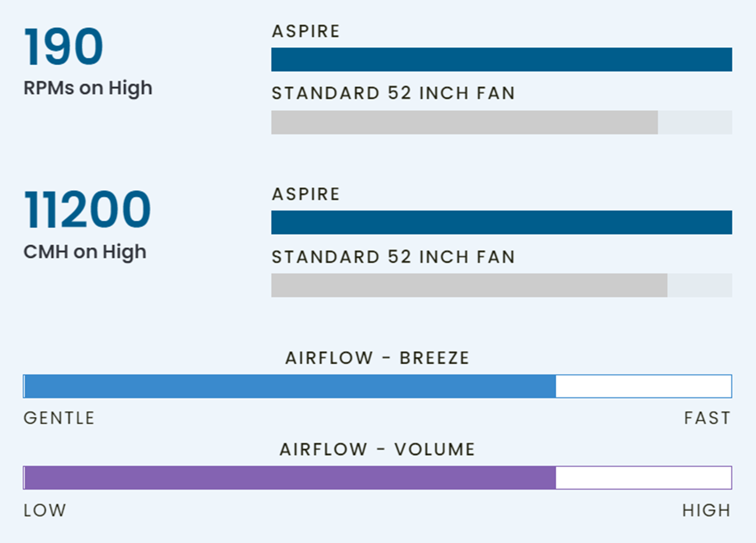Image resolution: width=756 pixels, height=543 pixels.
Task: Click the 'Airflow - Volume' heading
Action: pyautogui.click(x=377, y=450)
